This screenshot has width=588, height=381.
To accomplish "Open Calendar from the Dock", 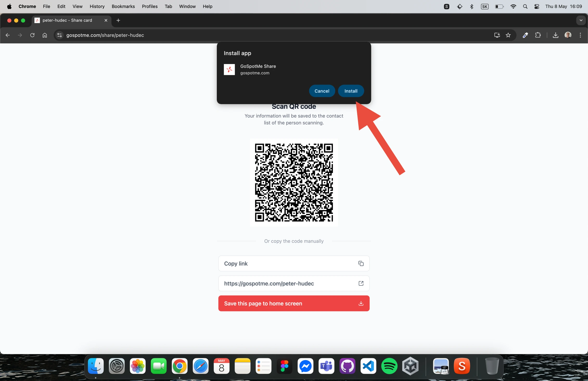I will (x=221, y=366).
